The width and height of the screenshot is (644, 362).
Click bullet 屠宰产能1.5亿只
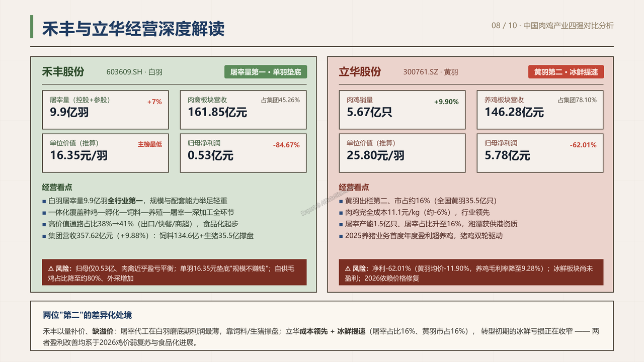click(428, 224)
